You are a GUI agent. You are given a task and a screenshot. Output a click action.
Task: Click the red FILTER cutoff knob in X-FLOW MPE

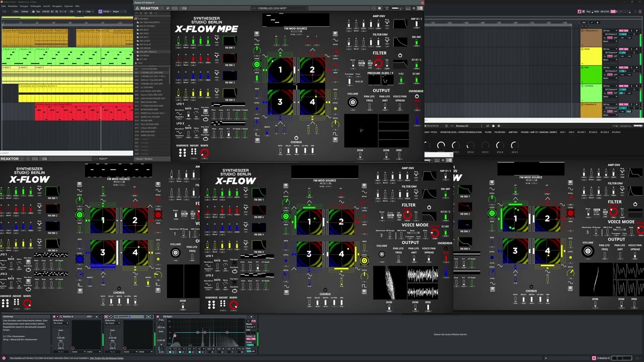click(x=378, y=63)
